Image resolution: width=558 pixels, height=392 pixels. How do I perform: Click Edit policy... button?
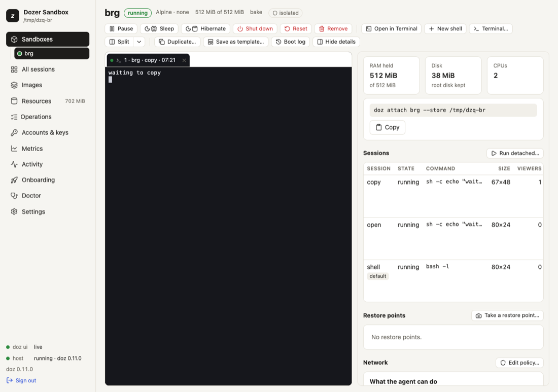coord(519,363)
